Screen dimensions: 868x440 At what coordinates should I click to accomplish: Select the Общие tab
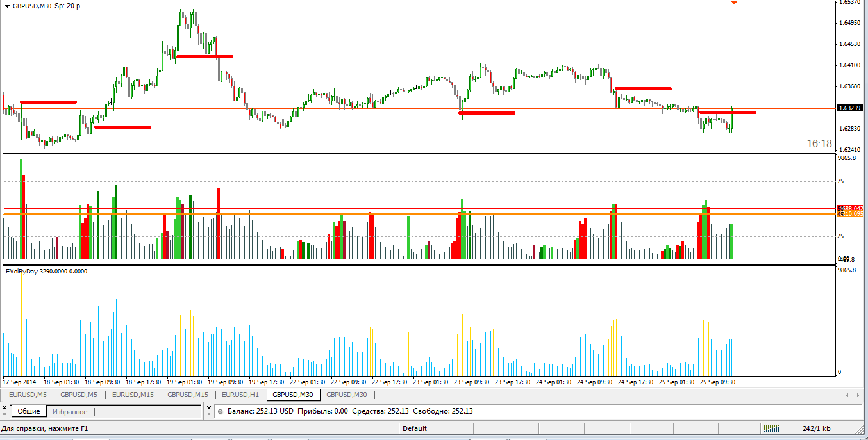tap(29, 412)
